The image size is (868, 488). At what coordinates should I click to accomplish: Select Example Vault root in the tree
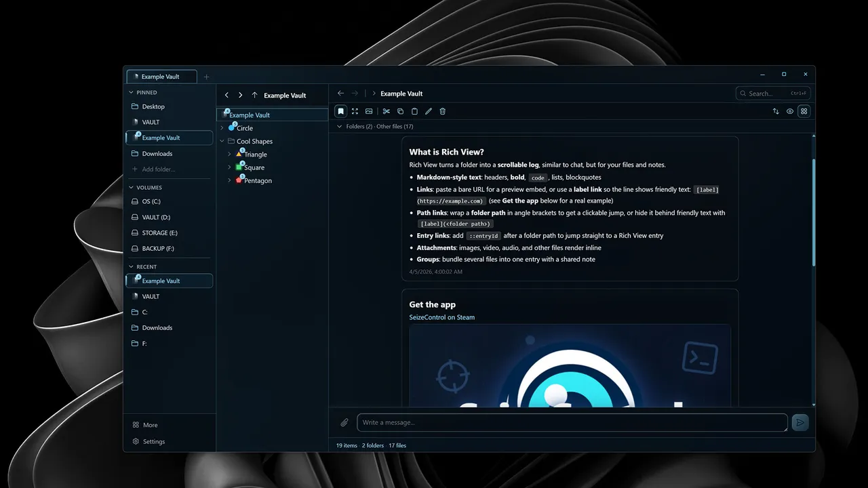pyautogui.click(x=273, y=115)
